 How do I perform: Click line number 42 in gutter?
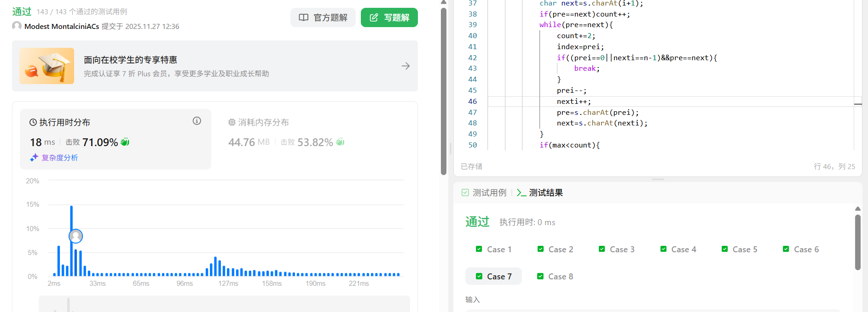(x=473, y=57)
